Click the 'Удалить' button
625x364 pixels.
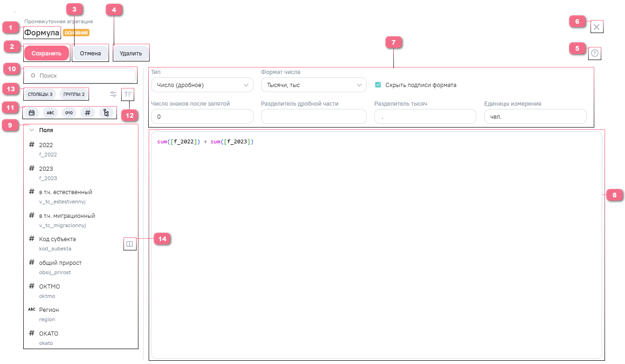(x=130, y=54)
